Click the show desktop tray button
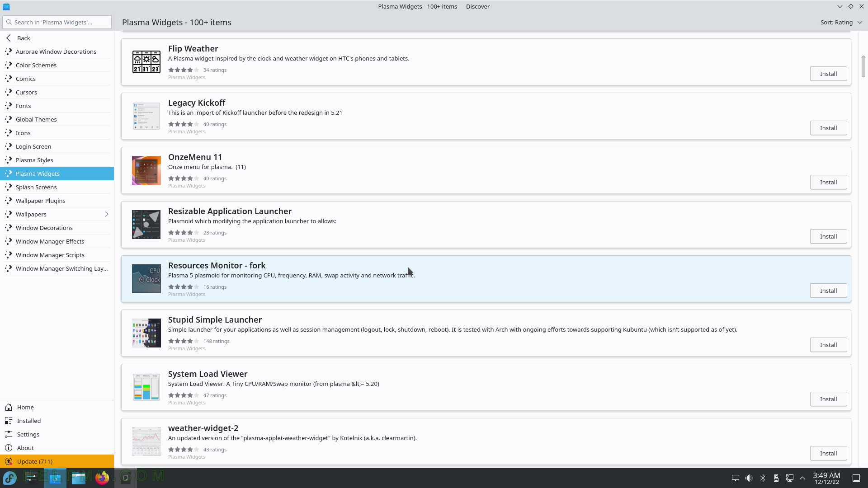The height and width of the screenshot is (488, 868). click(x=856, y=478)
